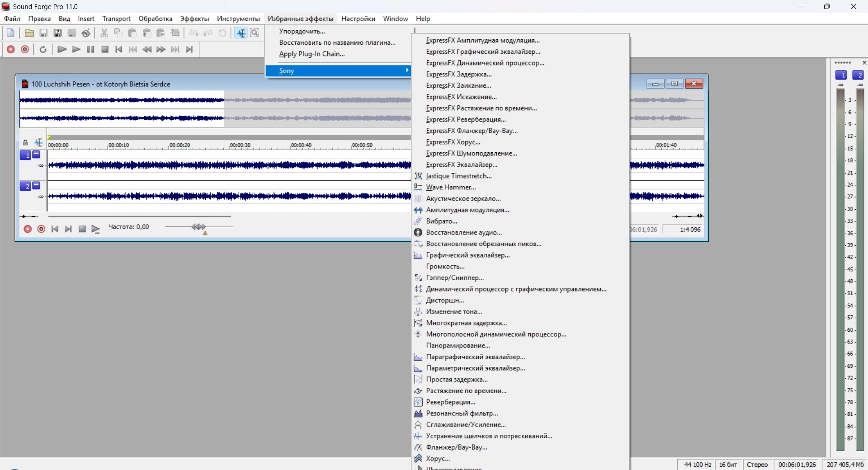
Task: Click the Record button in the main transport bar
Action: (x=11, y=49)
